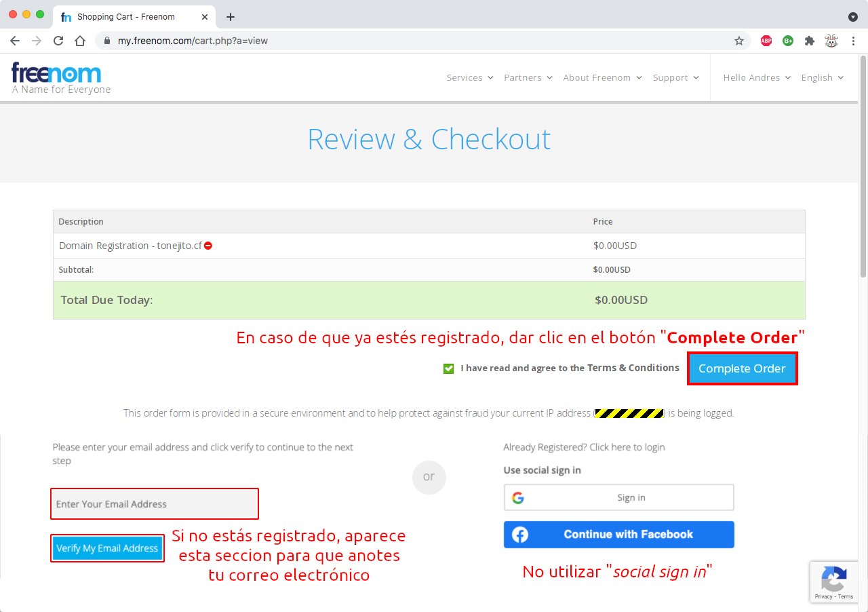Screen dimensions: 868x612
Task: Remove tonejito.cf domain with red minus icon
Action: click(208, 246)
